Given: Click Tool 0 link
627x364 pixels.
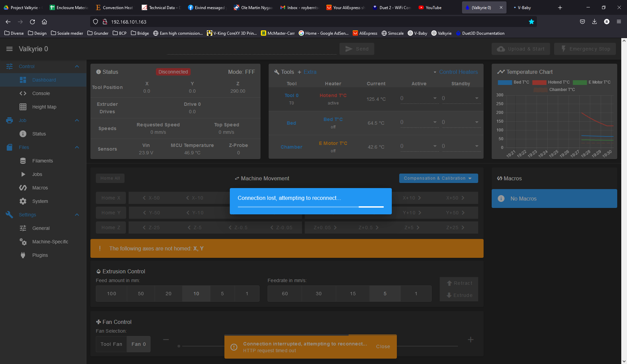Looking at the screenshot, I should pos(292,95).
